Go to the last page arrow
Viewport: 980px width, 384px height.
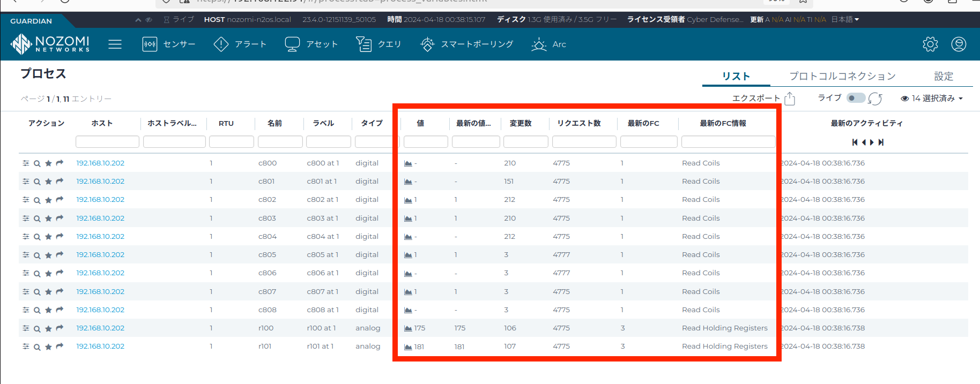(x=881, y=142)
